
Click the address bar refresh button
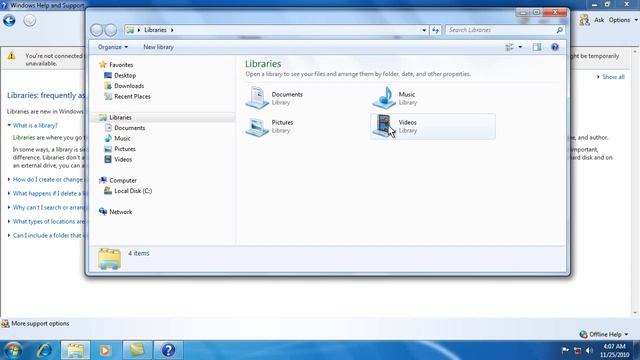click(436, 30)
